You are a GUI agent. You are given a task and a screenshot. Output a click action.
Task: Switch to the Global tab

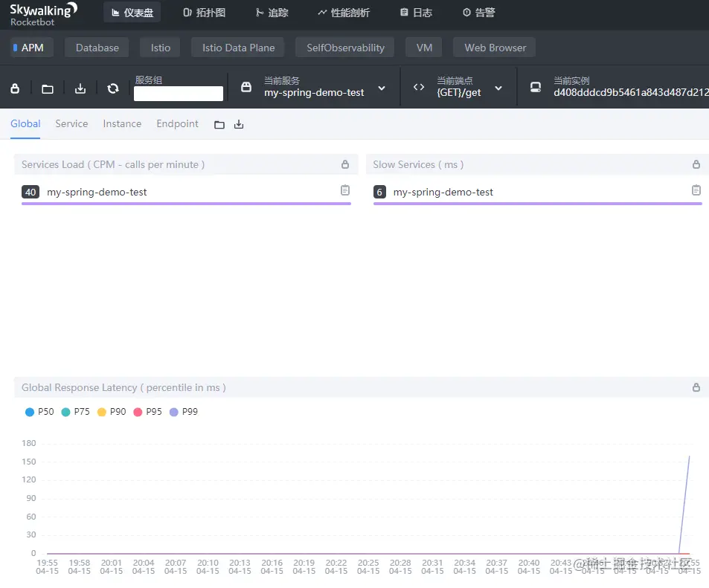click(x=25, y=124)
